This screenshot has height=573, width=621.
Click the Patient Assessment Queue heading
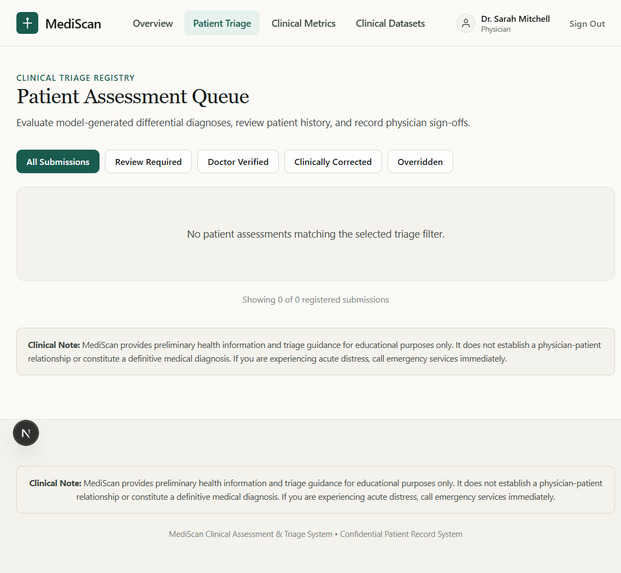tap(133, 97)
